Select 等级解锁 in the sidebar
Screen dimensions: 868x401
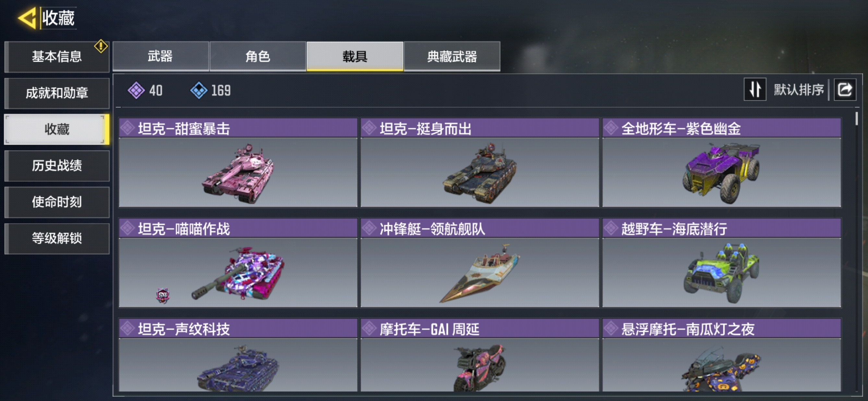(x=57, y=238)
